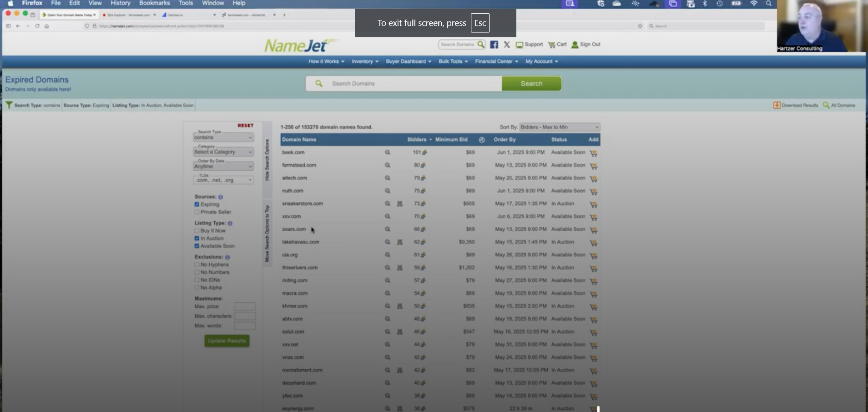Open NameJet X social icon

[x=507, y=45]
